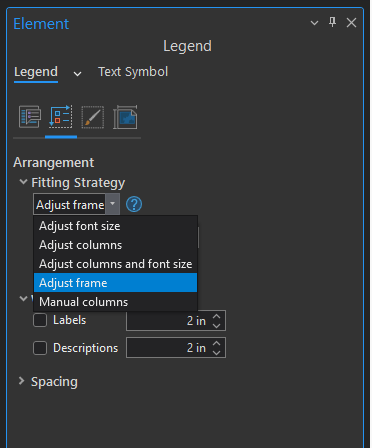The height and width of the screenshot is (448, 372).
Task: Choose Adjust columns option
Action: click(115, 245)
